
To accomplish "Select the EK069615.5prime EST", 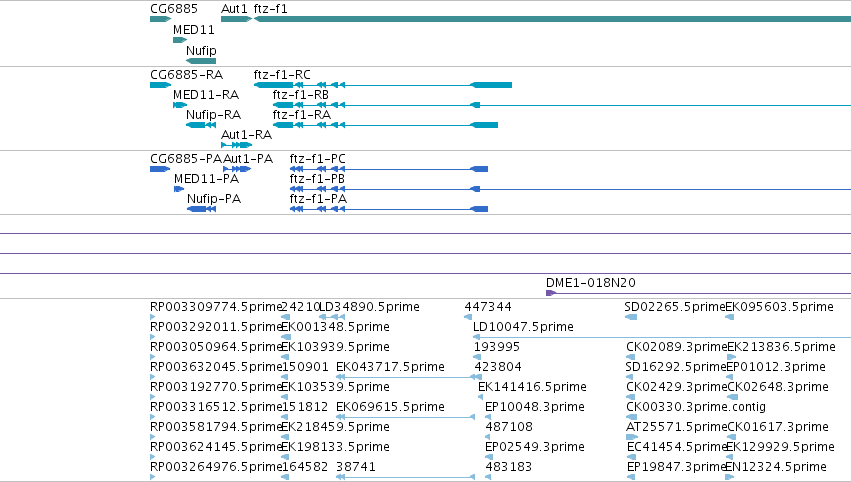I will [390, 407].
